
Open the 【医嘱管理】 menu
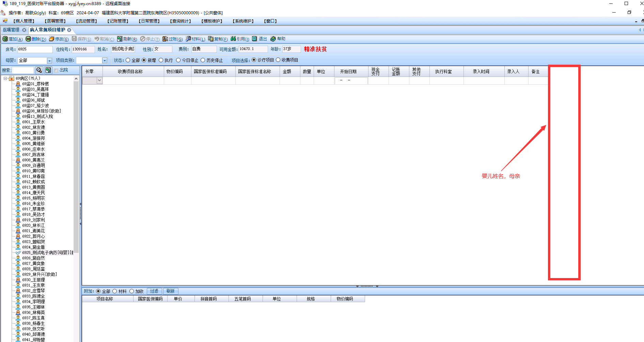click(x=55, y=21)
